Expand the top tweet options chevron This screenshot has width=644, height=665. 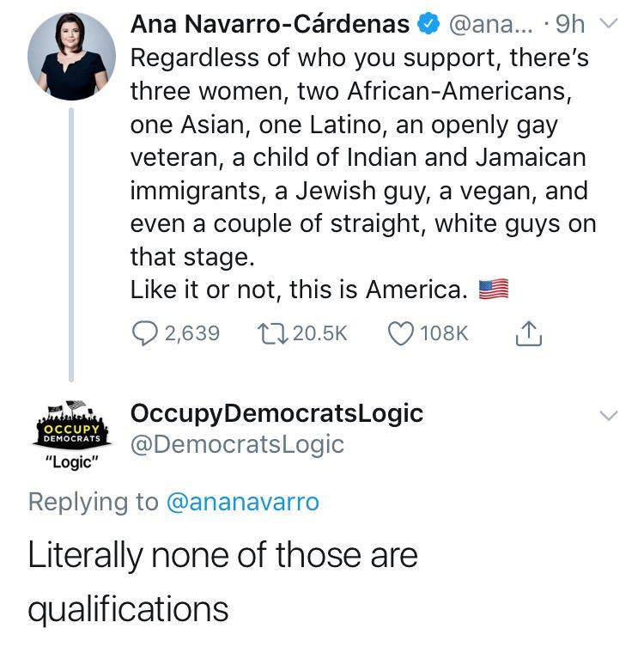click(x=609, y=23)
